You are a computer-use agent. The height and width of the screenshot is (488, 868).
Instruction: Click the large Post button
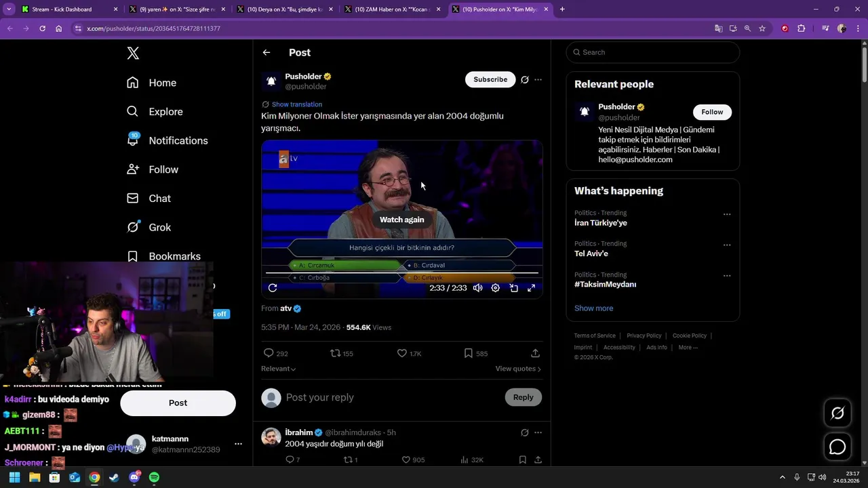(178, 403)
